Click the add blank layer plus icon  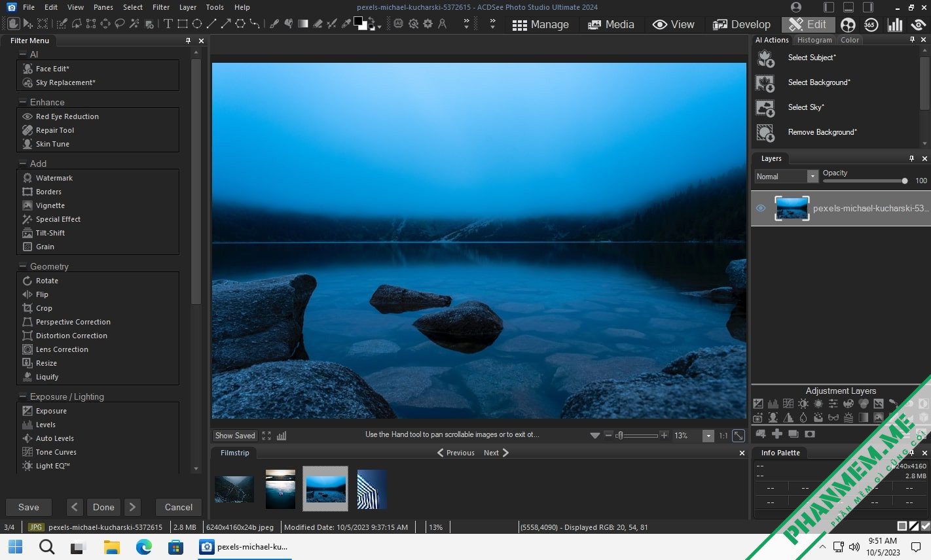tap(777, 434)
